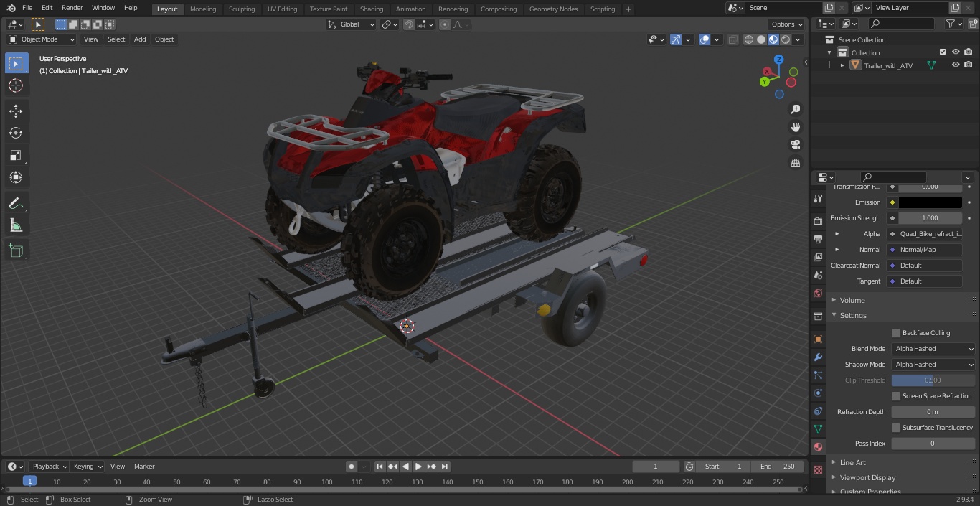Choose the Annotate pencil tool

[16, 204]
